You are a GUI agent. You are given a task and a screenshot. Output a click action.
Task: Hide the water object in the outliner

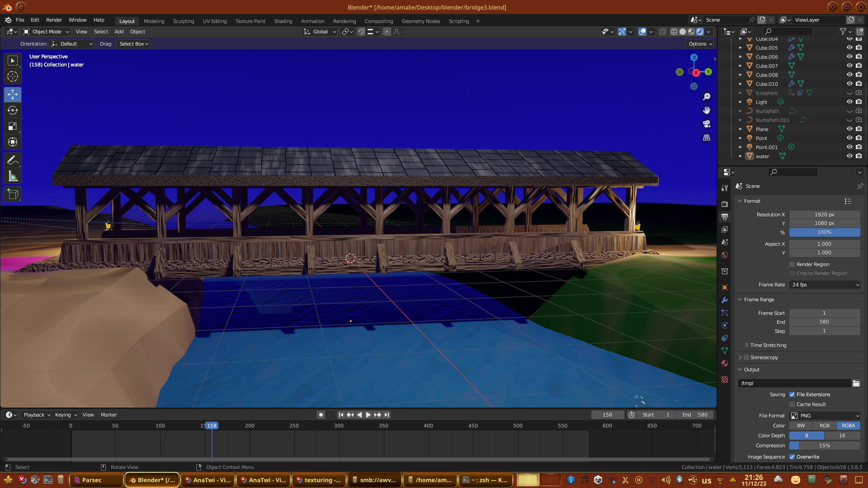[849, 156]
